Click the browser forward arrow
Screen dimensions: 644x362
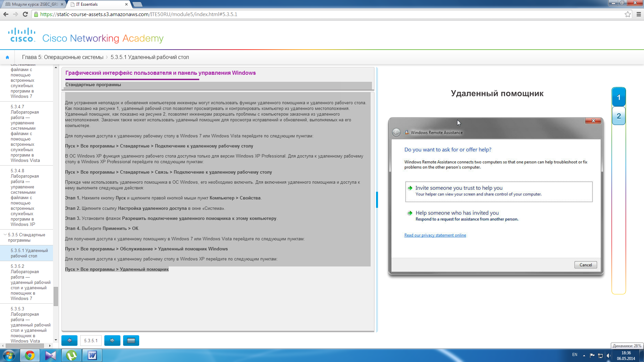pos(15,14)
